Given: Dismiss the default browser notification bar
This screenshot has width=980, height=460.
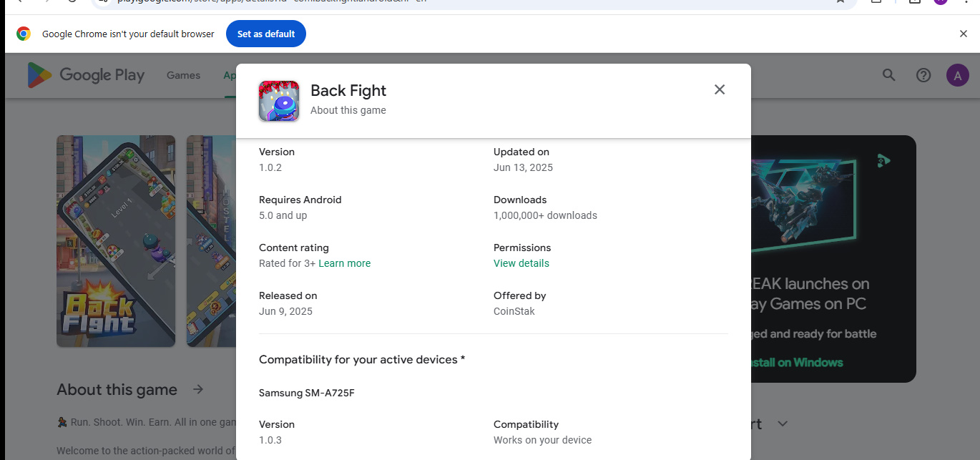Looking at the screenshot, I should pos(964,34).
